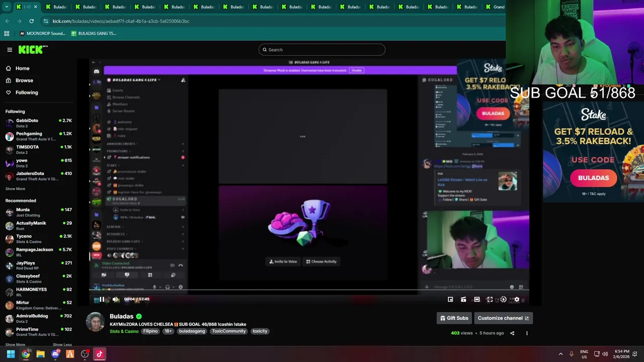
Task: Open the Buladas channel name link
Action: [121, 316]
